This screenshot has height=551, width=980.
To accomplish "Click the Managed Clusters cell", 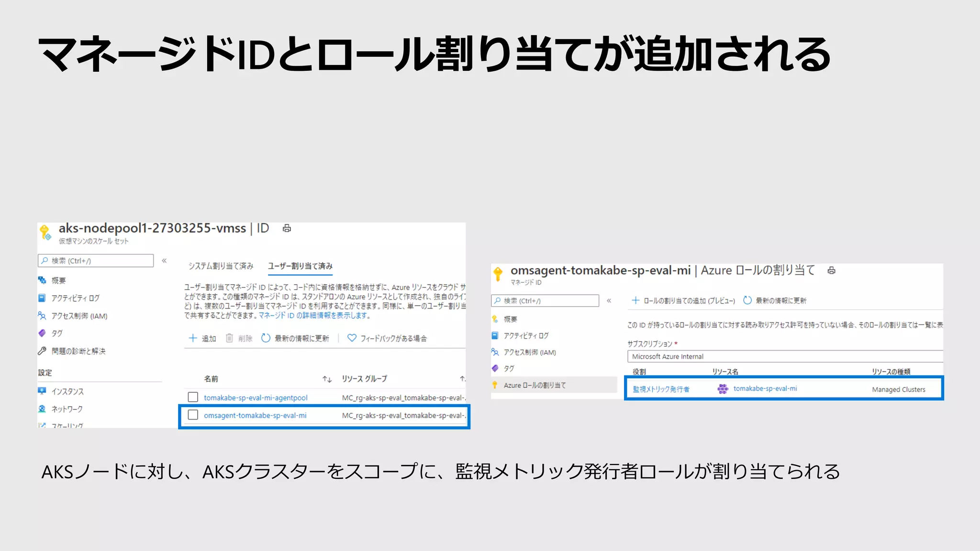I will tap(898, 389).
